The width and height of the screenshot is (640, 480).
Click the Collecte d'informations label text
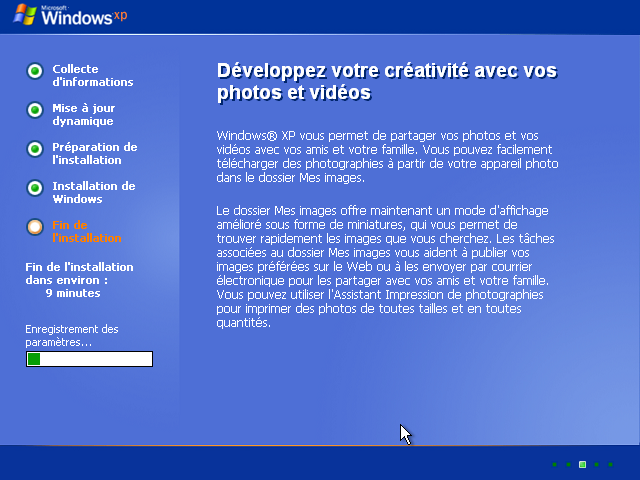point(92,76)
